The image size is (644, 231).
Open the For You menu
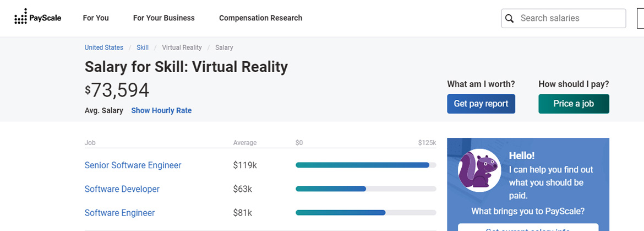tap(96, 18)
